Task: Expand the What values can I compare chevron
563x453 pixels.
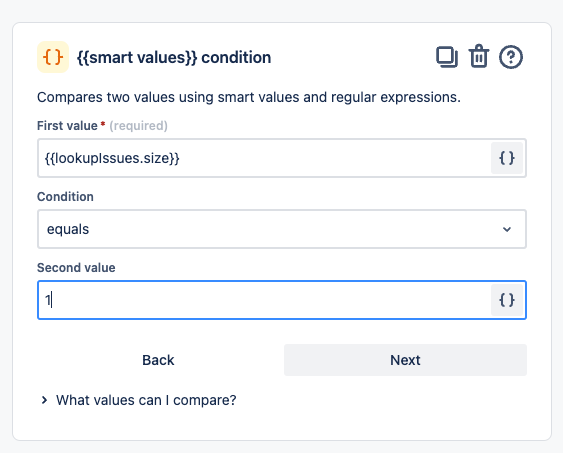Action: tap(44, 400)
